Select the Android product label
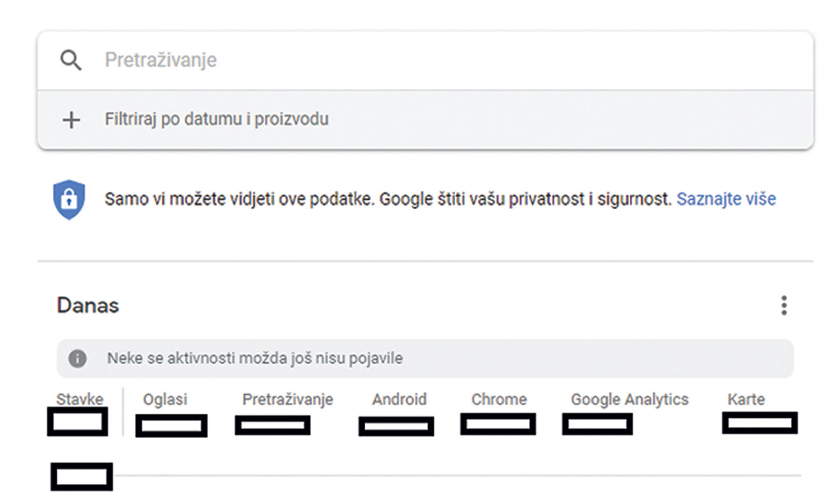Viewport: 840px width, 504px height. [x=399, y=399]
